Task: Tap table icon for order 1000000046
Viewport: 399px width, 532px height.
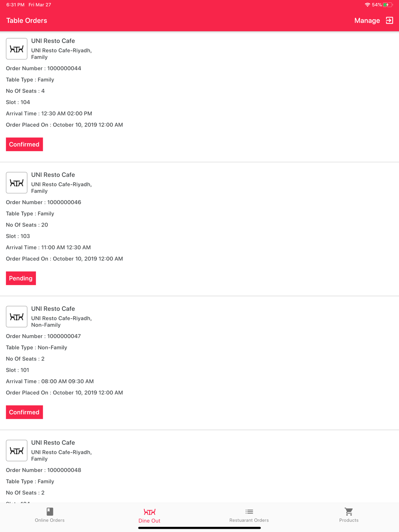Action: [x=16, y=183]
